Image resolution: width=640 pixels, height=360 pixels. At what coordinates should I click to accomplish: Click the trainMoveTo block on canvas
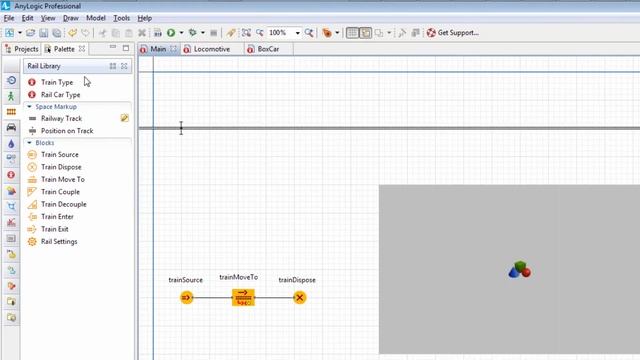[x=243, y=298]
